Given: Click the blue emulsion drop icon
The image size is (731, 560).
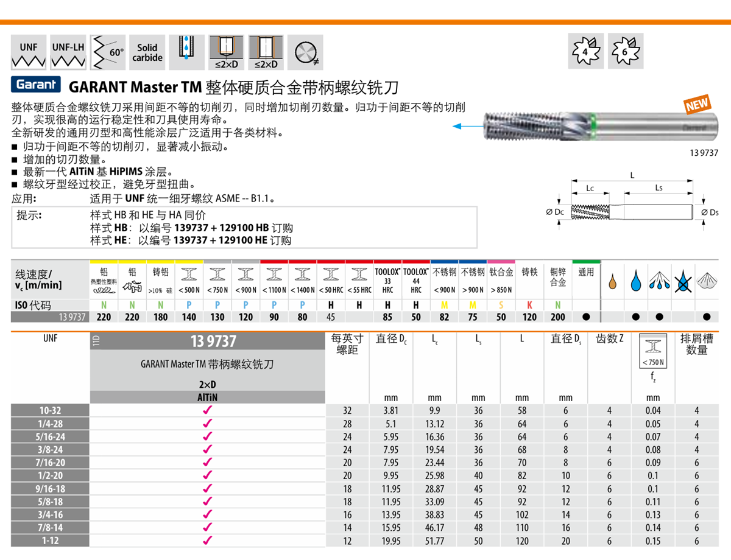Looking at the screenshot, I should click(x=637, y=282).
